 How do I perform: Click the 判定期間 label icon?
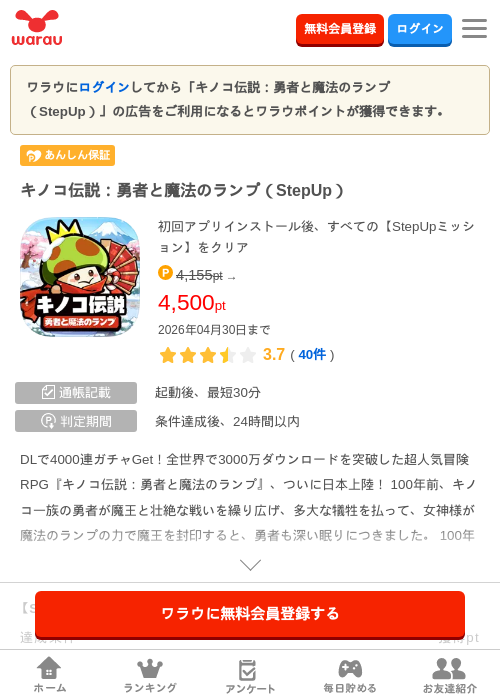48,421
